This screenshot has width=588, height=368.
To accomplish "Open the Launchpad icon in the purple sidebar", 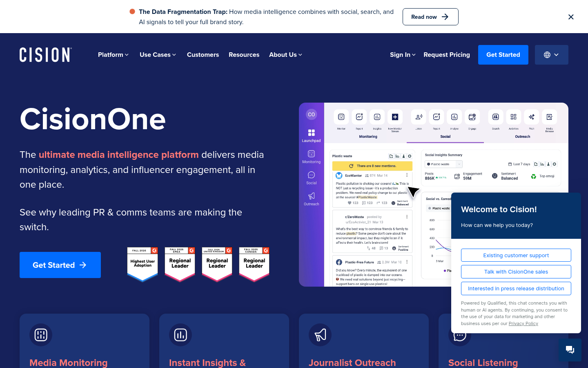I will point(311,132).
